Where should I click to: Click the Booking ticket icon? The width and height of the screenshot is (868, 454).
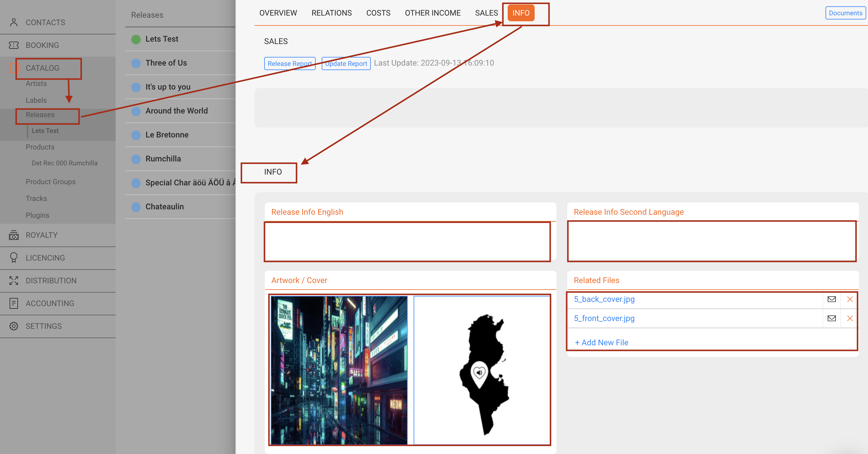pos(13,45)
